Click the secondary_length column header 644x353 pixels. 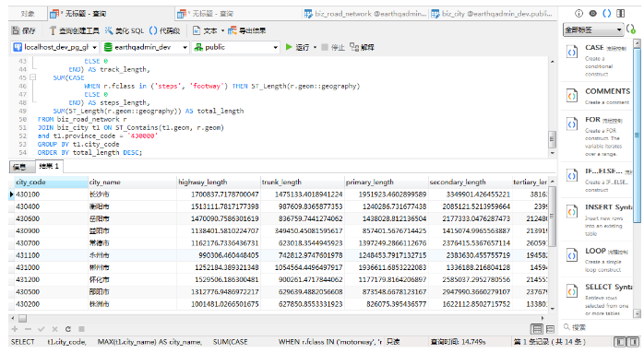[470, 182]
